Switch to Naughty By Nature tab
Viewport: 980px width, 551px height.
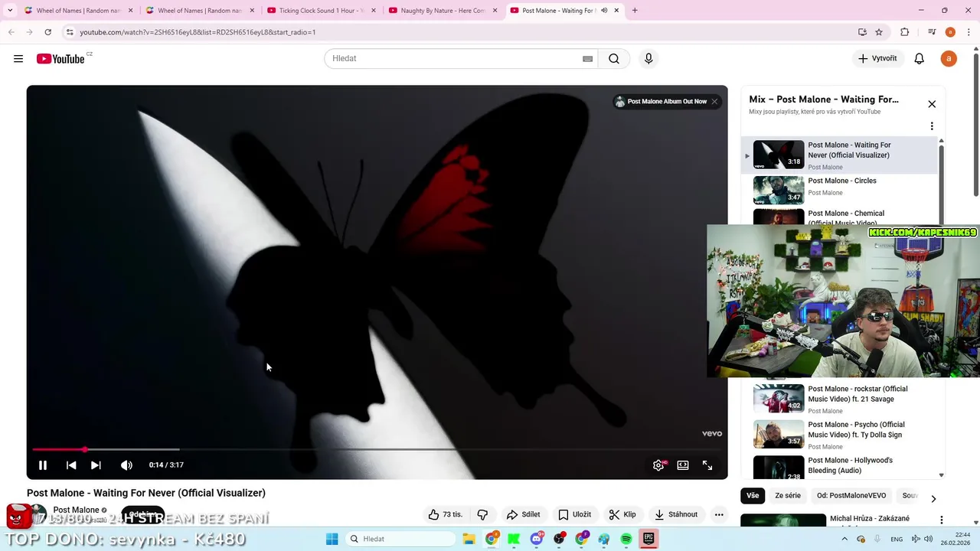coord(443,11)
